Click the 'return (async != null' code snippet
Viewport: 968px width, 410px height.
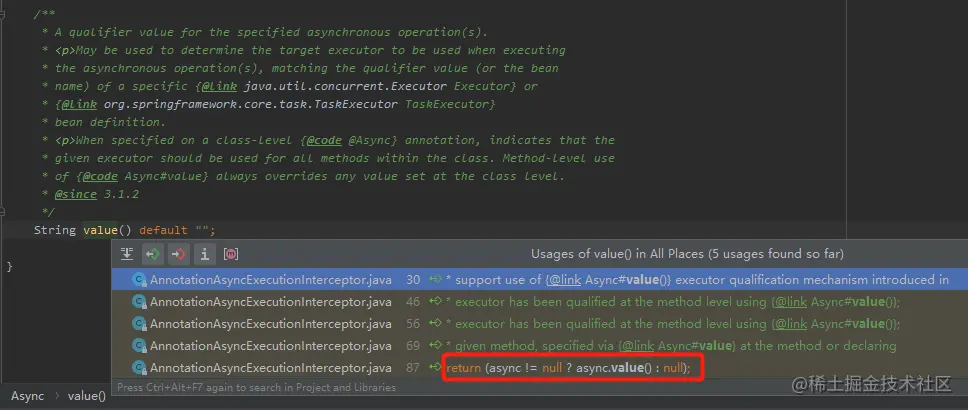[568, 369]
